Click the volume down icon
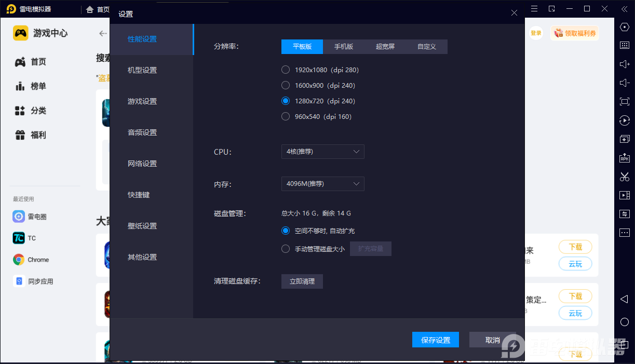 625,83
